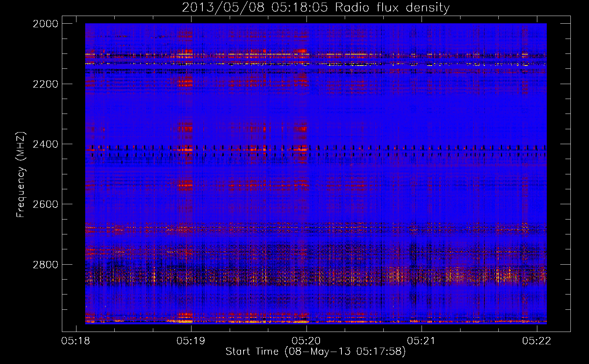Click the 2400 frequency tick label

(x=46, y=145)
